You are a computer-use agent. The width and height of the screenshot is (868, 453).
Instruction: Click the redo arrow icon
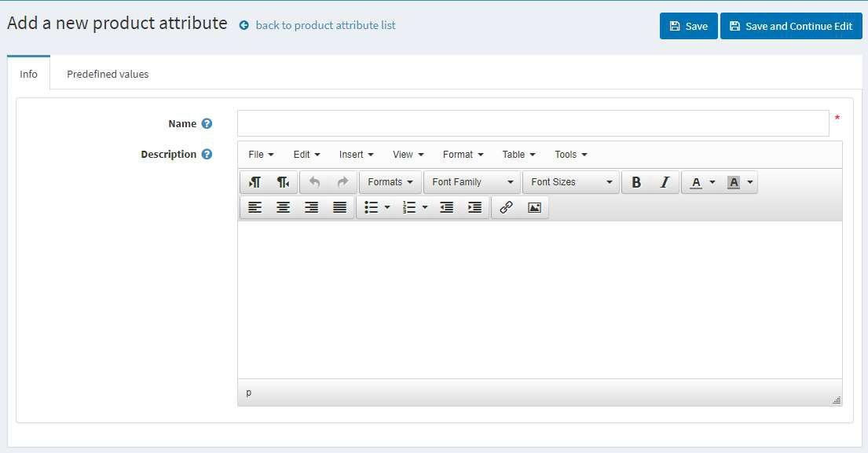click(x=342, y=182)
